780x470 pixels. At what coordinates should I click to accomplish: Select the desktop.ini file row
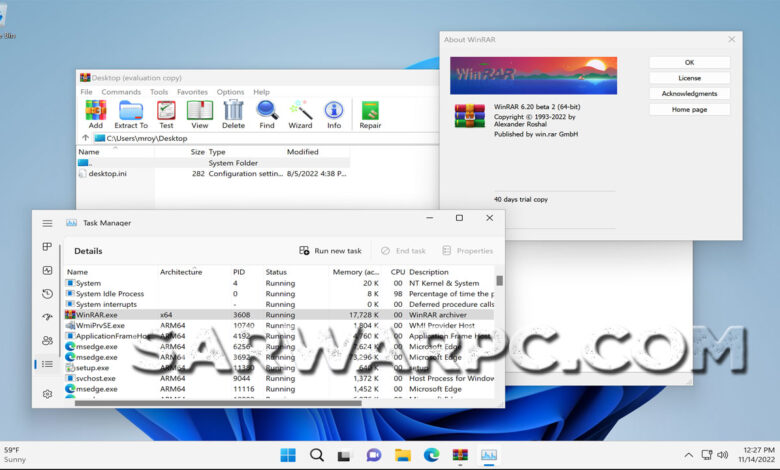click(213, 174)
